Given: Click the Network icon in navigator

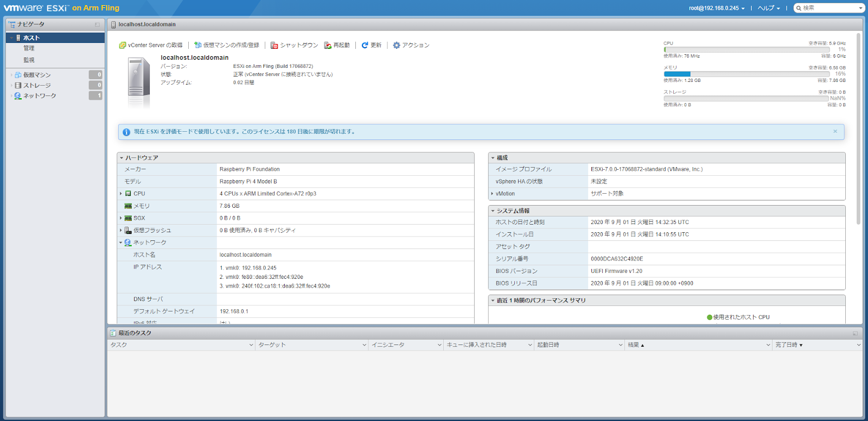Looking at the screenshot, I should [18, 95].
